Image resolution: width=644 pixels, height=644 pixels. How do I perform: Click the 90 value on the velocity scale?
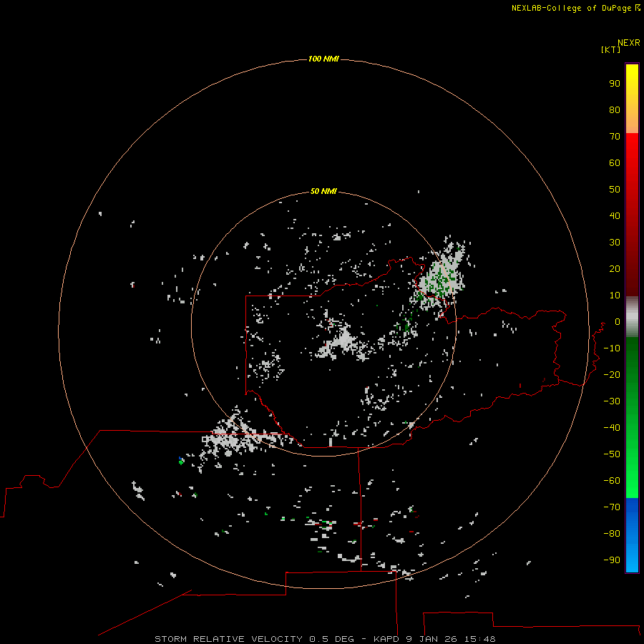click(x=615, y=84)
